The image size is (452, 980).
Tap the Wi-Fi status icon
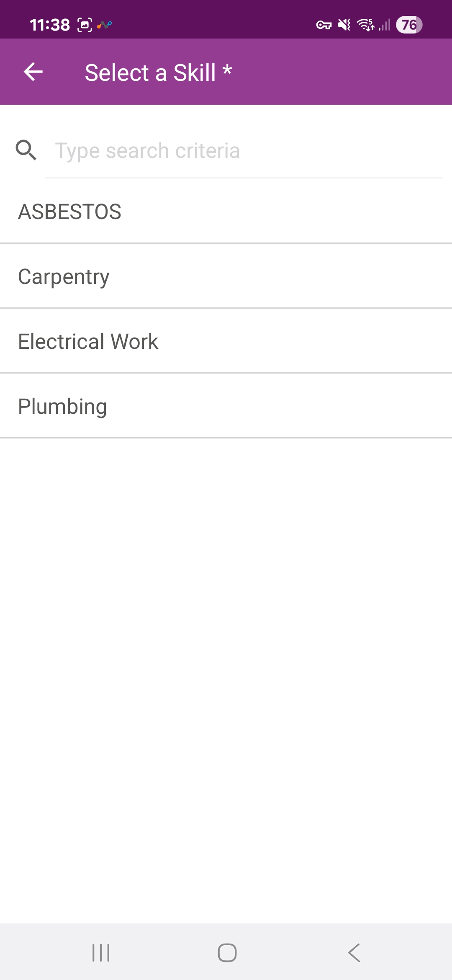pyautogui.click(x=365, y=25)
